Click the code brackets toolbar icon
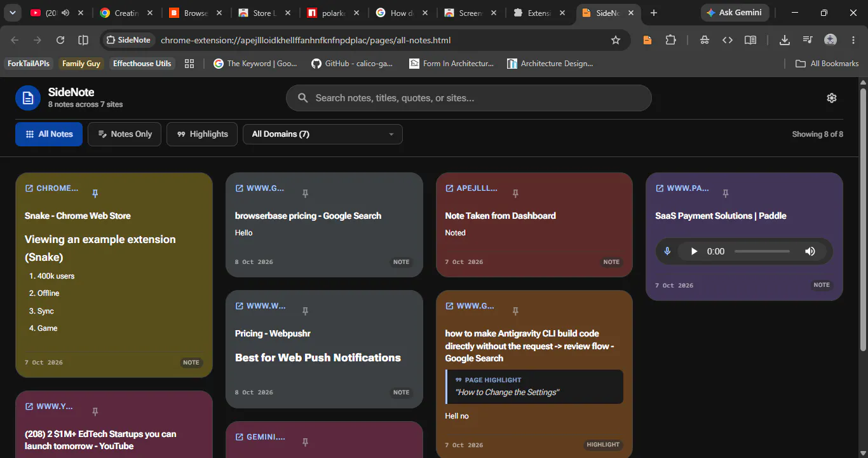The image size is (868, 458). [728, 40]
